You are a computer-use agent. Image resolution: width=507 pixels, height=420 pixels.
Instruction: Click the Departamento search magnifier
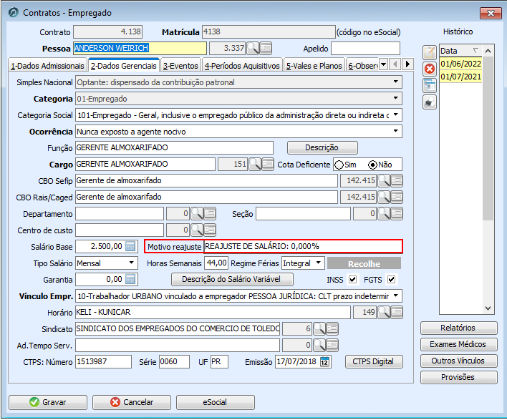point(197,213)
